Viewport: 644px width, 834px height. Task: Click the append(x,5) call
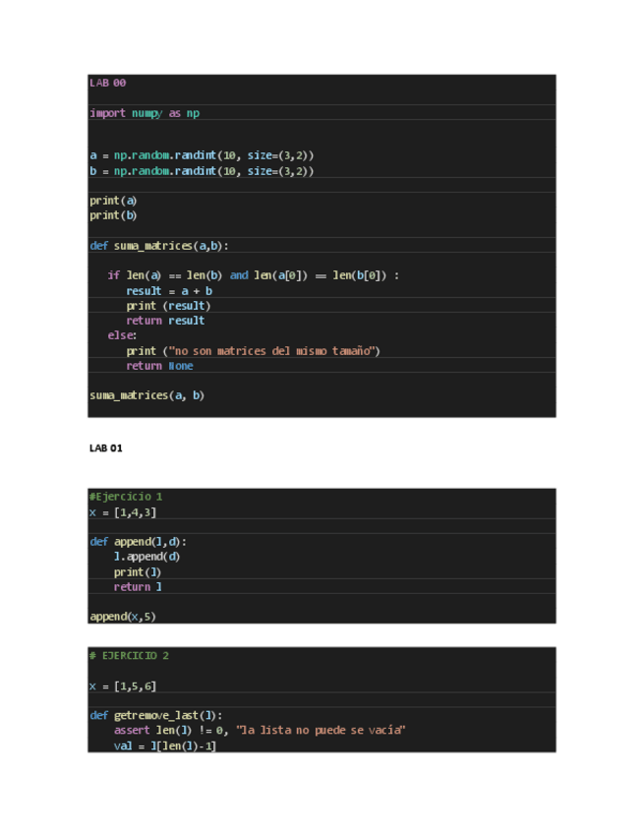(123, 617)
